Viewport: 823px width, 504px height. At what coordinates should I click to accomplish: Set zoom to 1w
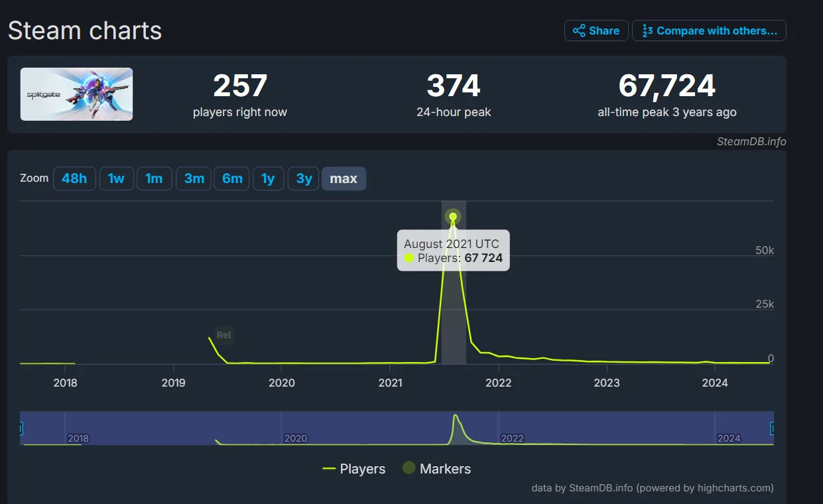pyautogui.click(x=116, y=178)
